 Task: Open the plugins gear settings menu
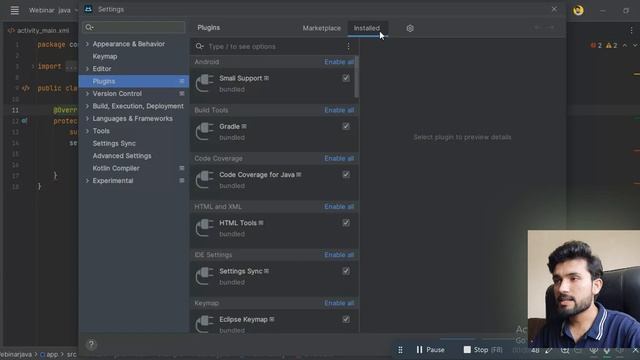[410, 28]
